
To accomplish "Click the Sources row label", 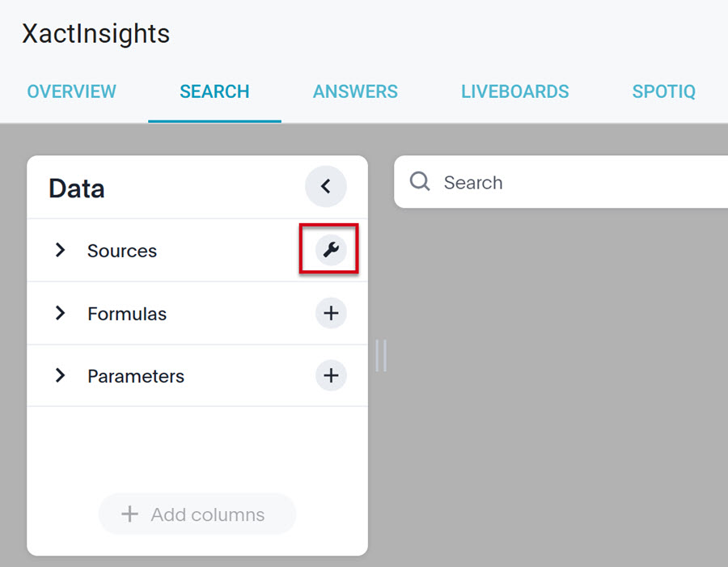I will tap(122, 251).
